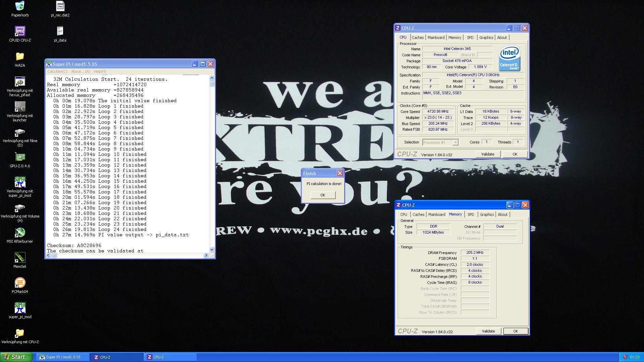Switch to About tab in bottom CPU-Z
Image resolution: width=644 pixels, height=362 pixels.
tap(502, 215)
